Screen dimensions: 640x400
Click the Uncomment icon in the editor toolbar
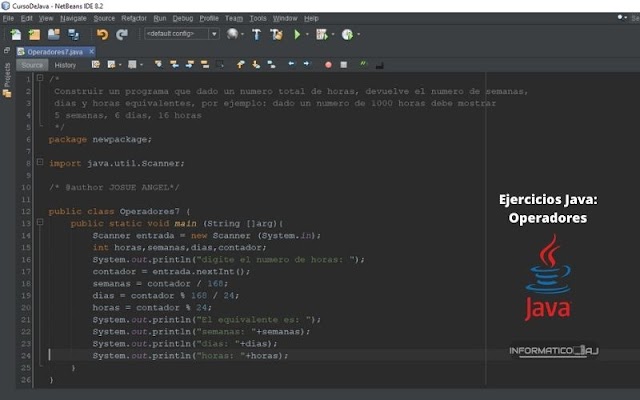point(380,65)
